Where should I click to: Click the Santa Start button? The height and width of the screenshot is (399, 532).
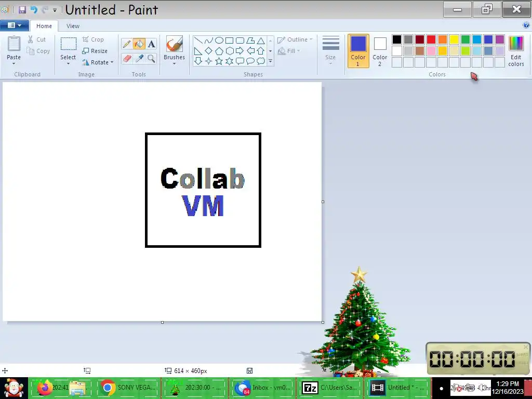tap(14, 388)
